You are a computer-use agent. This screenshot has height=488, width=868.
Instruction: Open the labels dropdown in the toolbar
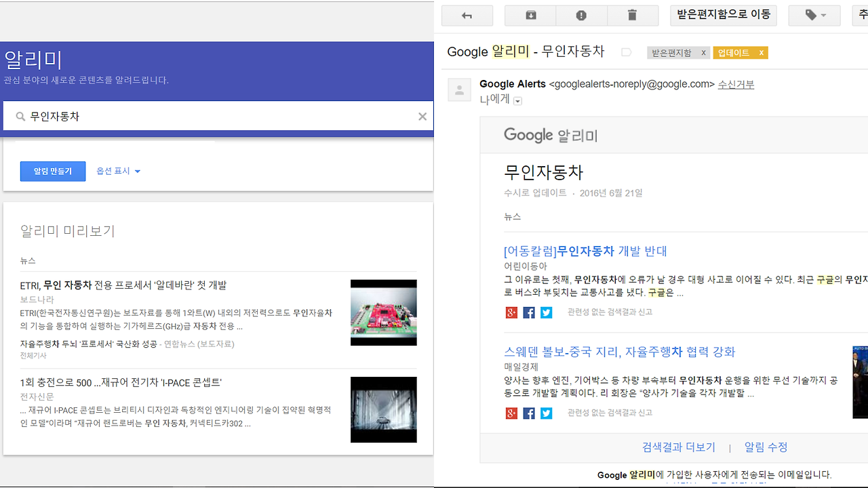point(814,15)
